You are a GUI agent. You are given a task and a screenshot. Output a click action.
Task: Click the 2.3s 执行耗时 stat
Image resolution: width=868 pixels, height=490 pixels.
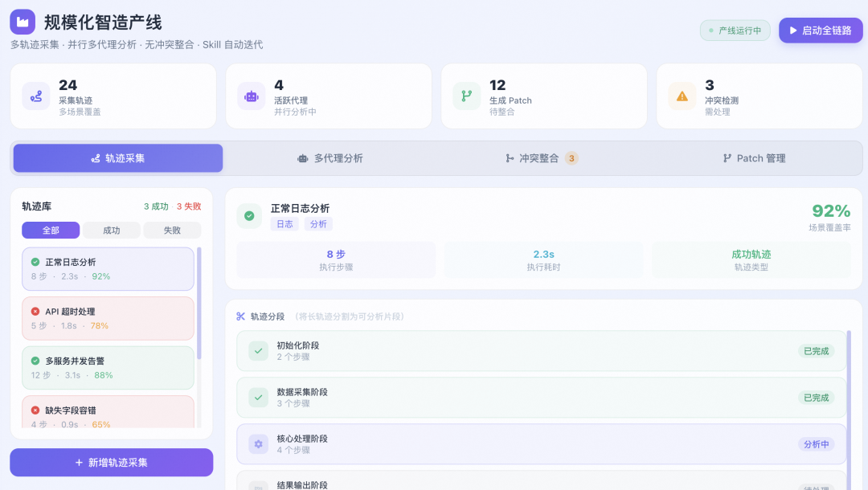pos(543,259)
